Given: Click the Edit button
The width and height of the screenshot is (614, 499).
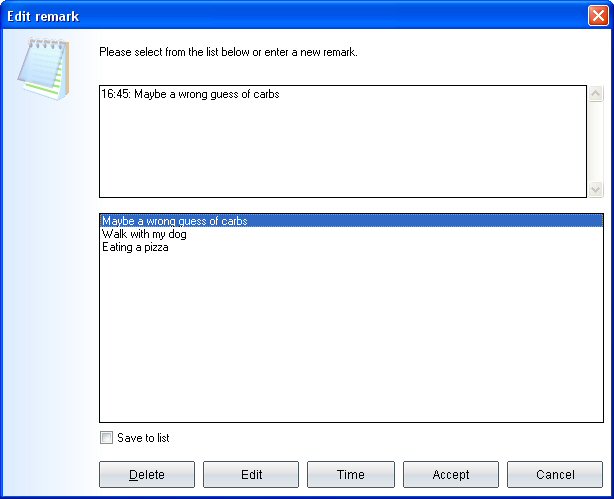Looking at the screenshot, I should point(250,474).
